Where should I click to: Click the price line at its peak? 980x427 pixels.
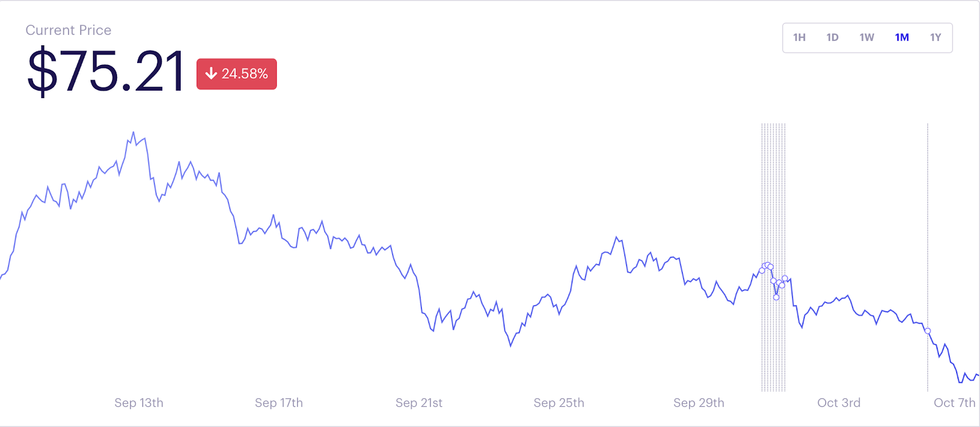[x=134, y=130]
